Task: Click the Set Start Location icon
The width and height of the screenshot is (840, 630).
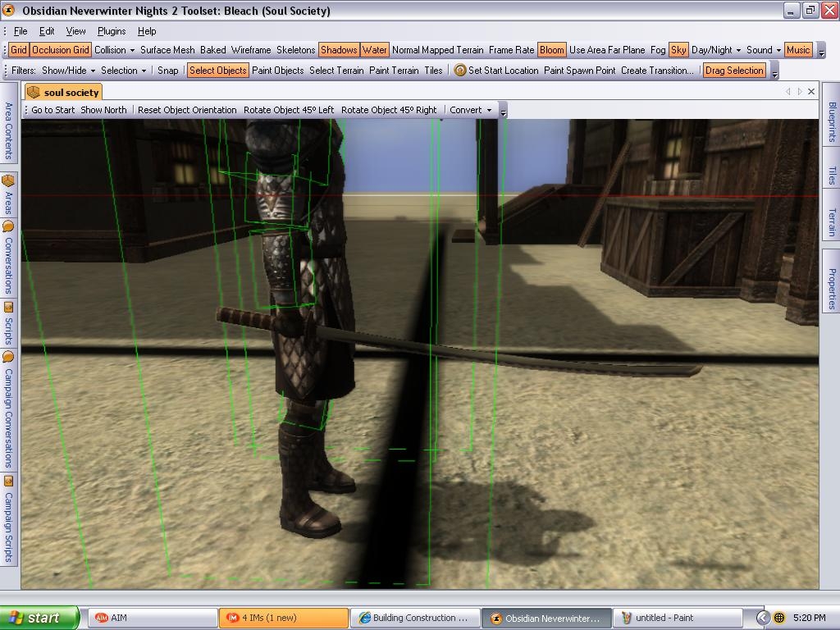Action: [x=460, y=71]
